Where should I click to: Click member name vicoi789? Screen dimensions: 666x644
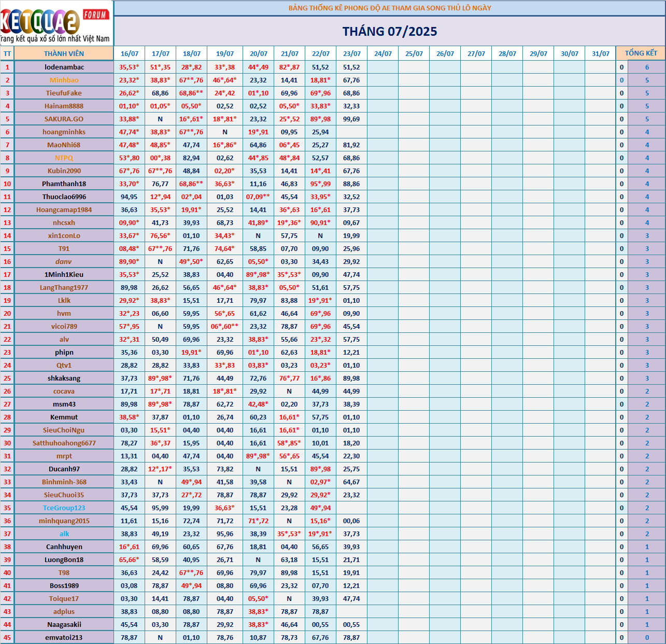click(64, 326)
